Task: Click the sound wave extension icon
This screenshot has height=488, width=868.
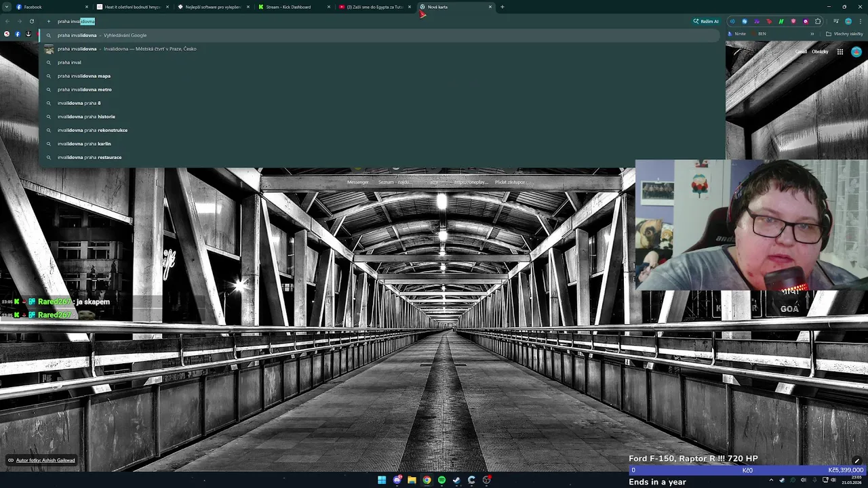Action: (732, 21)
